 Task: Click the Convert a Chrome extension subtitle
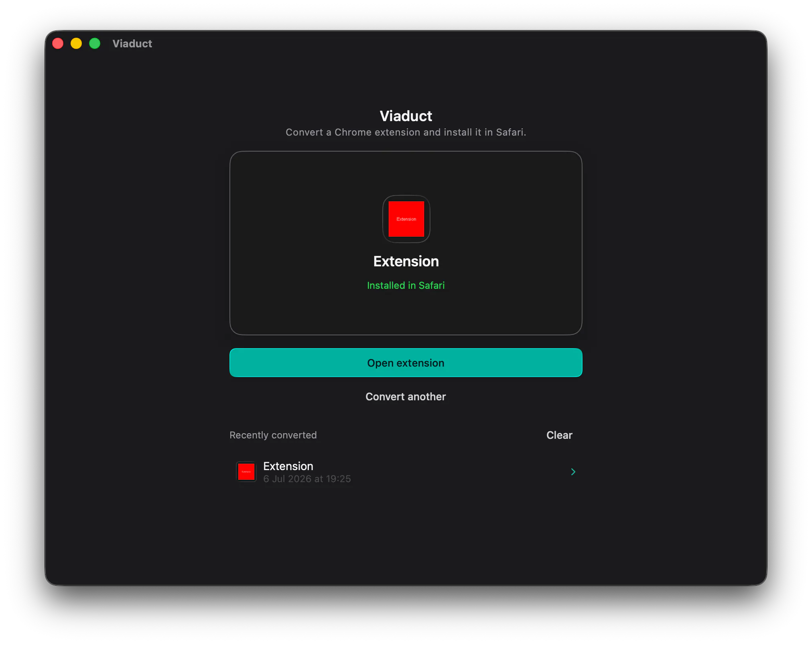click(x=406, y=132)
